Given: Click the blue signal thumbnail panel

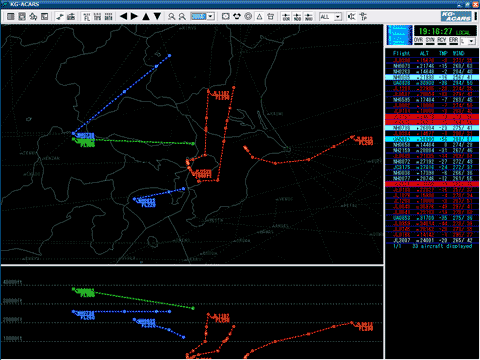Looking at the screenshot, I should coord(399,35).
